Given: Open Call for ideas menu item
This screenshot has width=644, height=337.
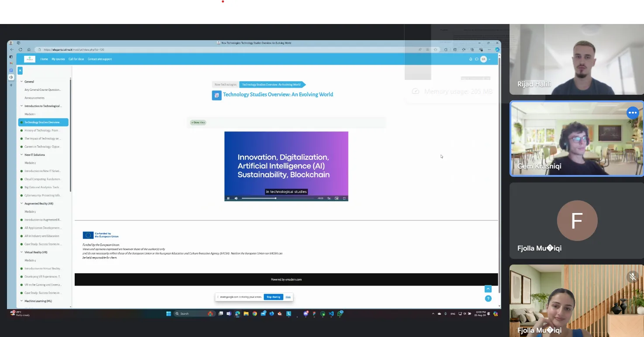Looking at the screenshot, I should (76, 59).
